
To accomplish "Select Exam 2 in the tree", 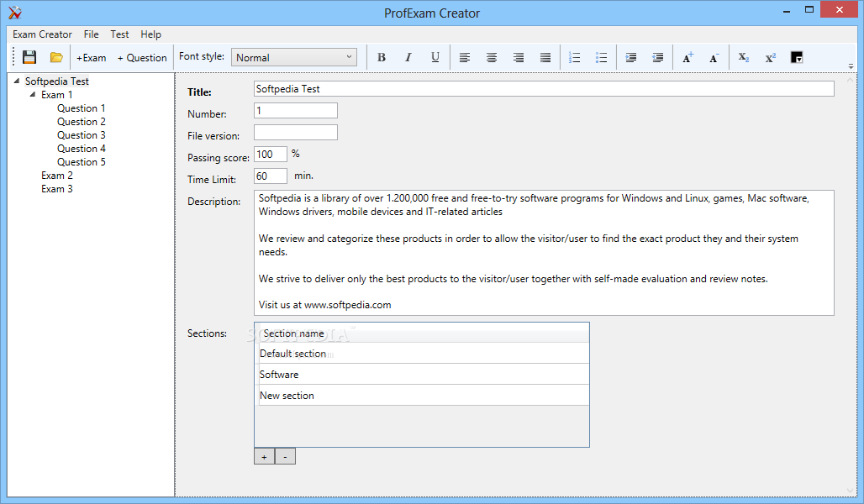I will pos(57,176).
